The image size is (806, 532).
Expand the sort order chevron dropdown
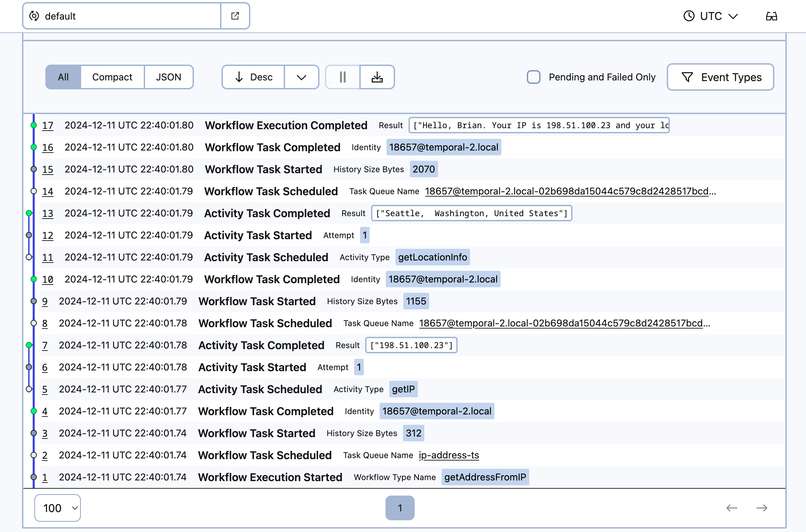click(301, 76)
